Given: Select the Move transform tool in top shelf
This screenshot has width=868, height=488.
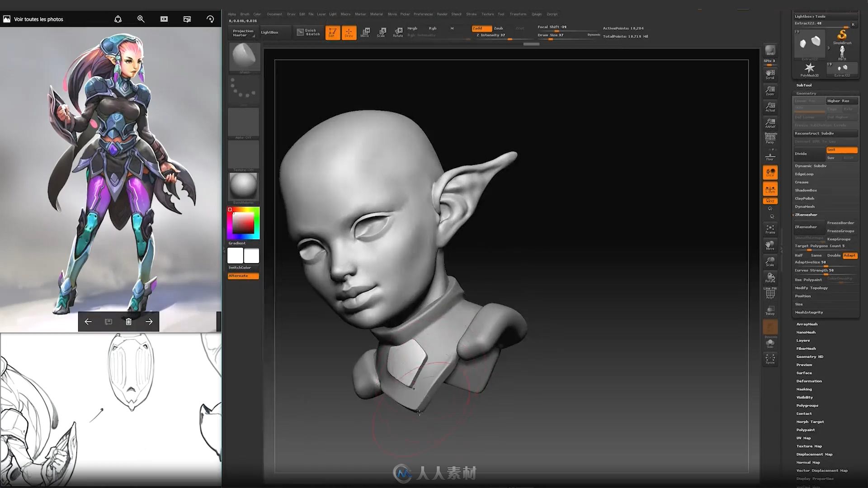Looking at the screenshot, I should [x=365, y=33].
